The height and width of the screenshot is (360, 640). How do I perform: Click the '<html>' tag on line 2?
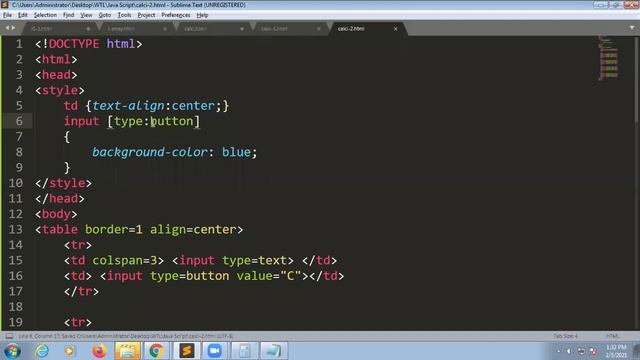(x=56, y=60)
